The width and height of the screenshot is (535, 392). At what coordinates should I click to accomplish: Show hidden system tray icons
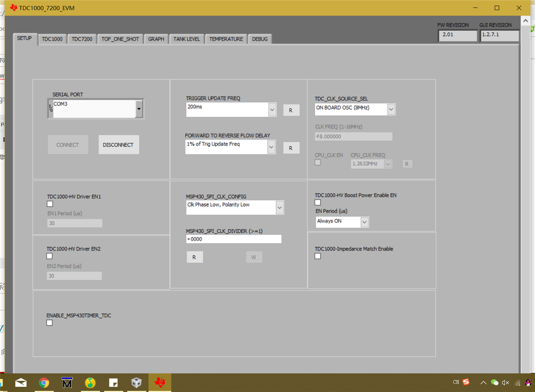483,383
